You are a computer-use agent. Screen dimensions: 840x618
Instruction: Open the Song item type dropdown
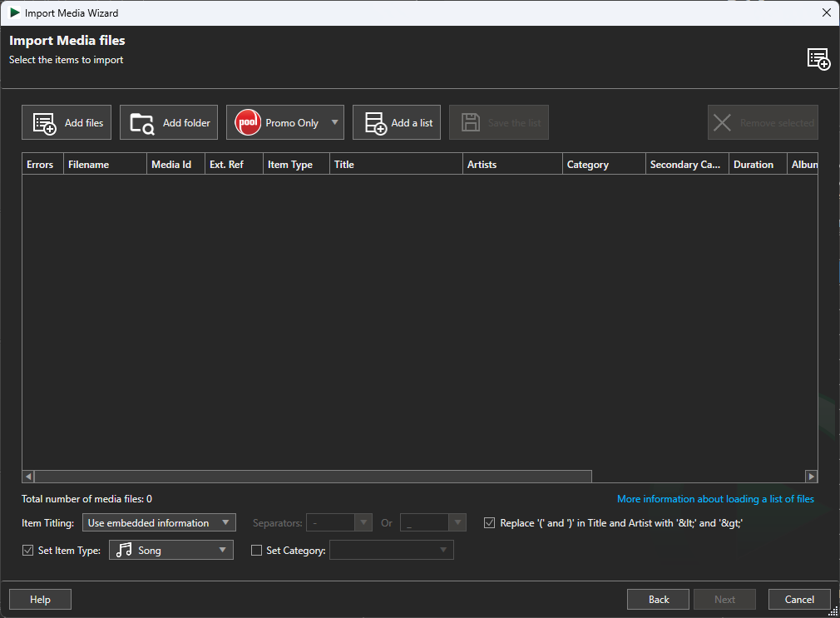222,550
